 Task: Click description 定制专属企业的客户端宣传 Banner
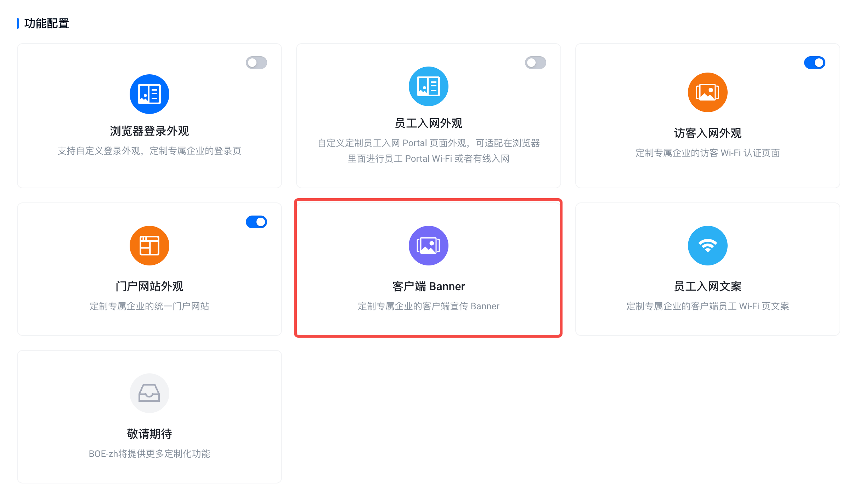428,306
